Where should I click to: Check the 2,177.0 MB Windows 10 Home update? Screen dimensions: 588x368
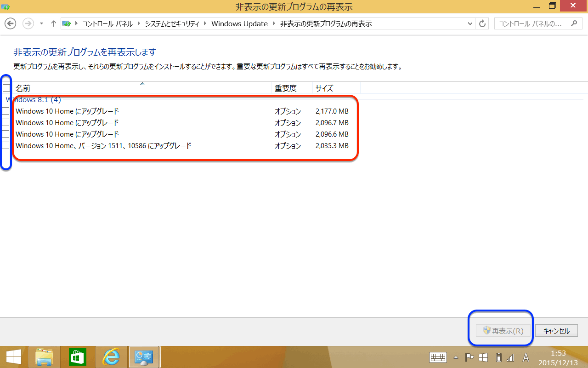point(6,111)
